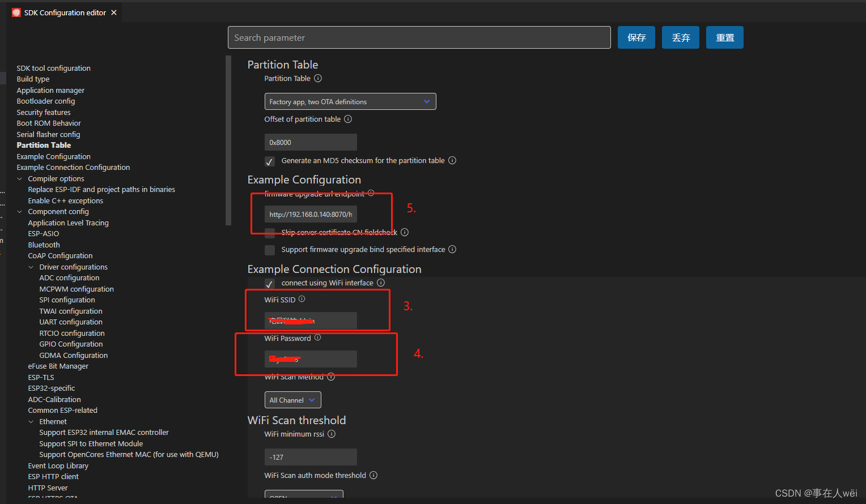866x504 pixels.
Task: Open SPI configuration item
Action: 67,300
